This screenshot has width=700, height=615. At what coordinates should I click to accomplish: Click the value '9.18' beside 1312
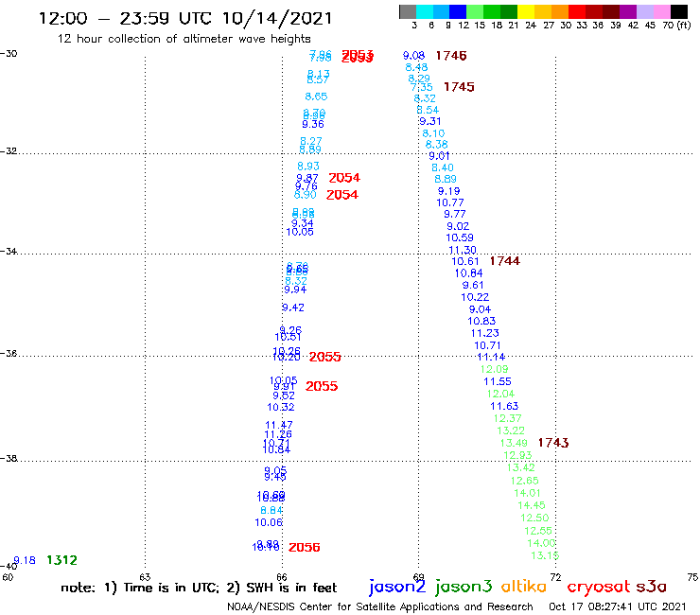click(25, 560)
